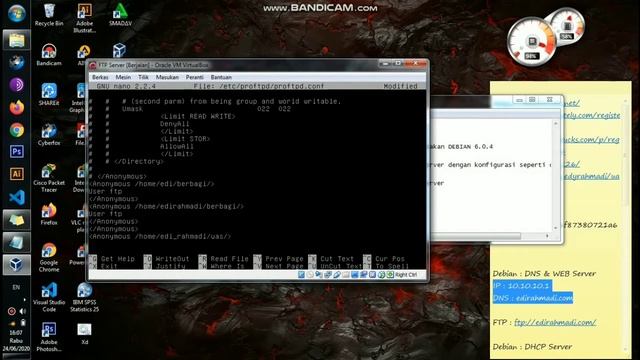Open Photoshop from the taskbar

click(x=16, y=152)
